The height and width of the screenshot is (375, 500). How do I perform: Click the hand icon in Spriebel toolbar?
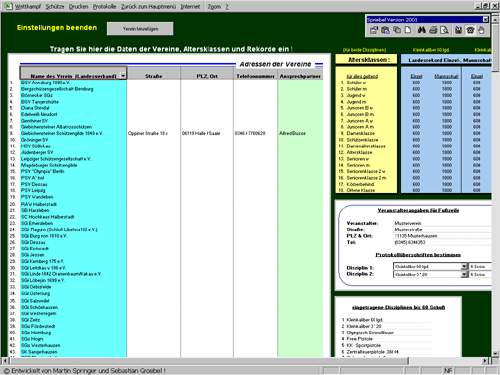tap(481, 30)
